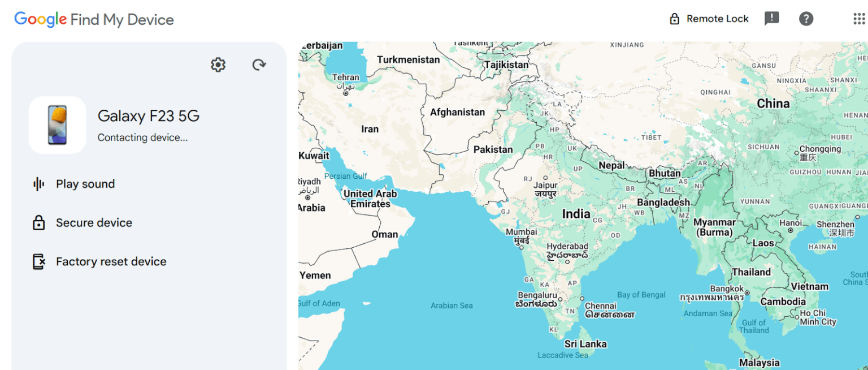Click Sri Lanka on the map
868x370 pixels.
585,343
